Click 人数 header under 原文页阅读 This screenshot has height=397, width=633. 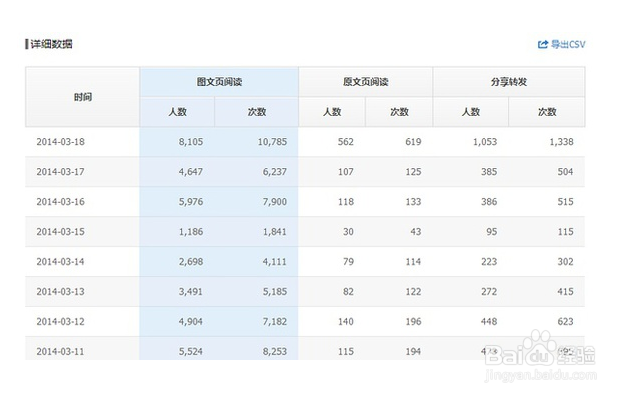pyautogui.click(x=332, y=112)
